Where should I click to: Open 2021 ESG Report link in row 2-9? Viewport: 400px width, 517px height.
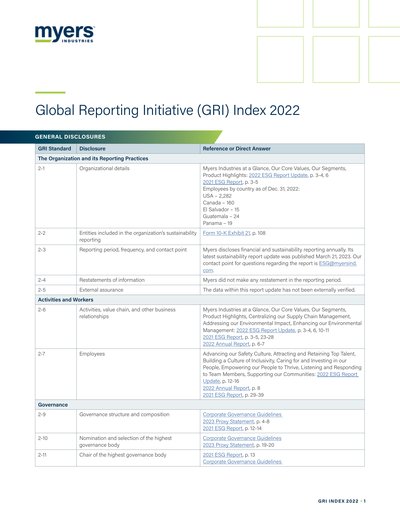[x=222, y=428]
